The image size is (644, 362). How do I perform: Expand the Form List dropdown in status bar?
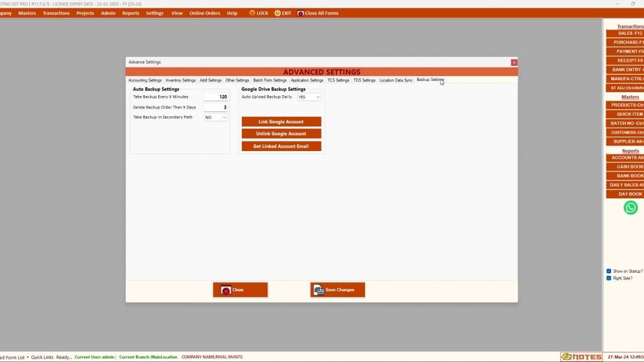point(28,357)
